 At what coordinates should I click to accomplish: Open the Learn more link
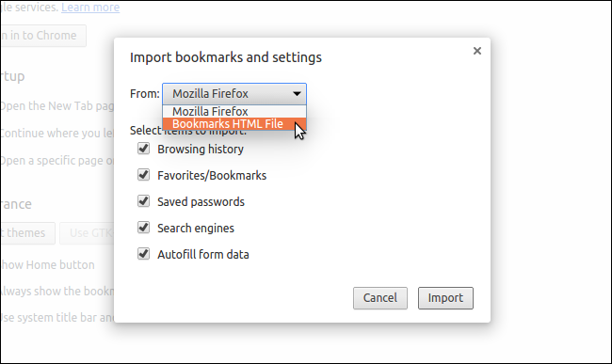[90, 7]
